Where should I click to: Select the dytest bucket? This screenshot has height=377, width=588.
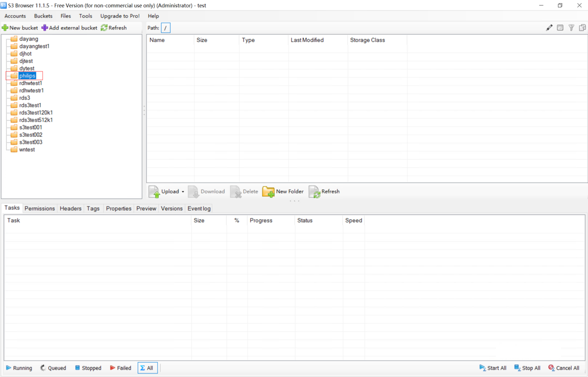click(27, 68)
